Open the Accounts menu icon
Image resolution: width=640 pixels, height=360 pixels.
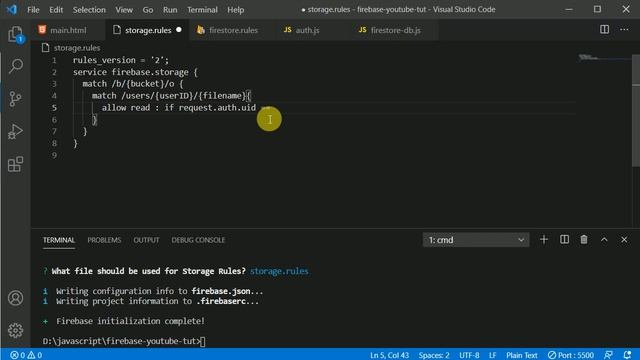(16, 298)
